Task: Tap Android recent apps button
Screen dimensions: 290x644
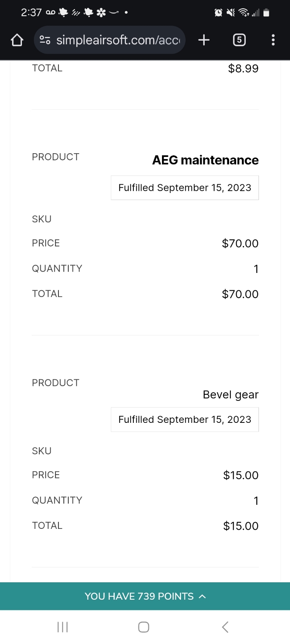Action: 63,627
